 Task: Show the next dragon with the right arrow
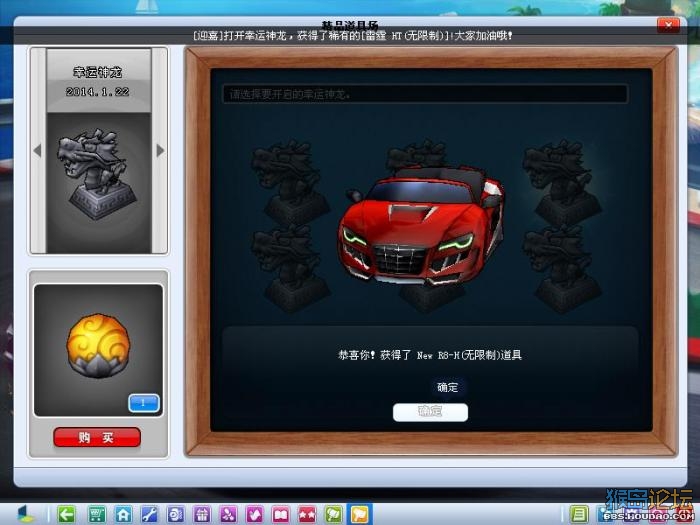pyautogui.click(x=160, y=151)
